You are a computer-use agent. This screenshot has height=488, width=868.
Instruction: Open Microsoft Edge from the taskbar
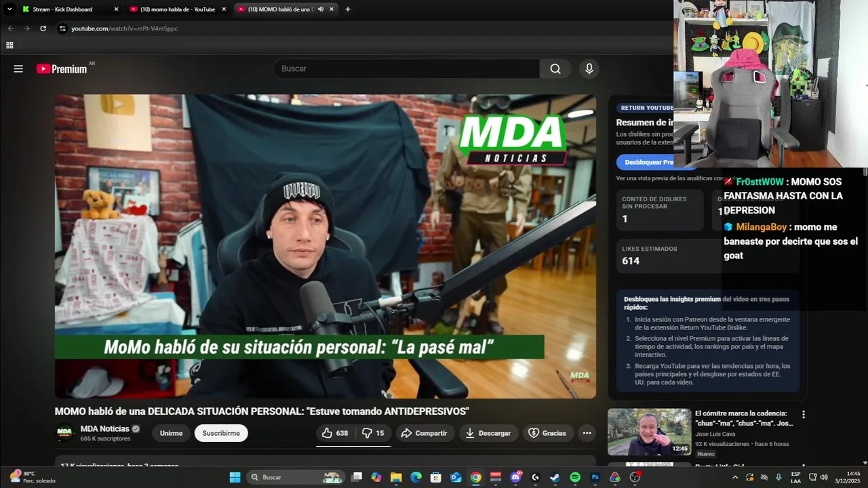(416, 477)
